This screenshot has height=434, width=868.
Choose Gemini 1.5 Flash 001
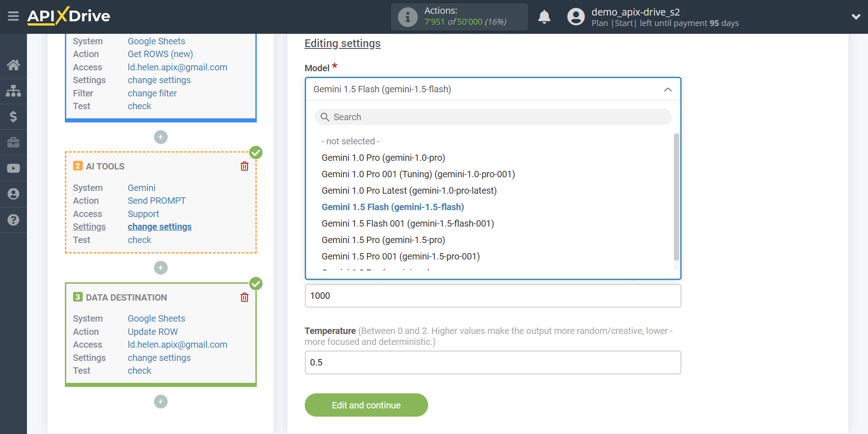pyautogui.click(x=408, y=223)
